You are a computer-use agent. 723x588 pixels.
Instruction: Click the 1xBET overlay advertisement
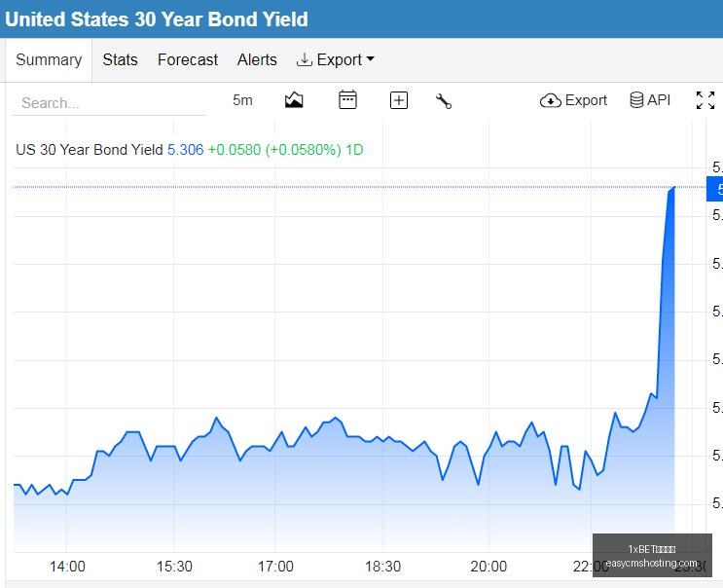[x=652, y=555]
